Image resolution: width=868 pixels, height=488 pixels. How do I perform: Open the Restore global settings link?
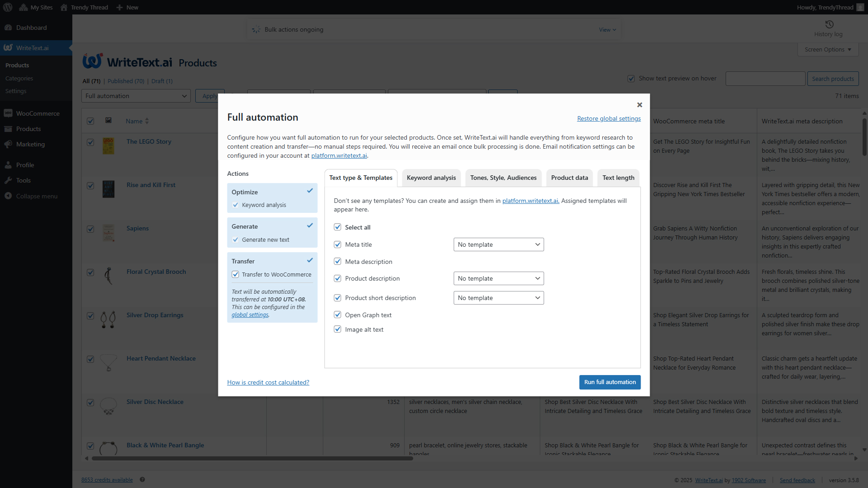point(609,118)
